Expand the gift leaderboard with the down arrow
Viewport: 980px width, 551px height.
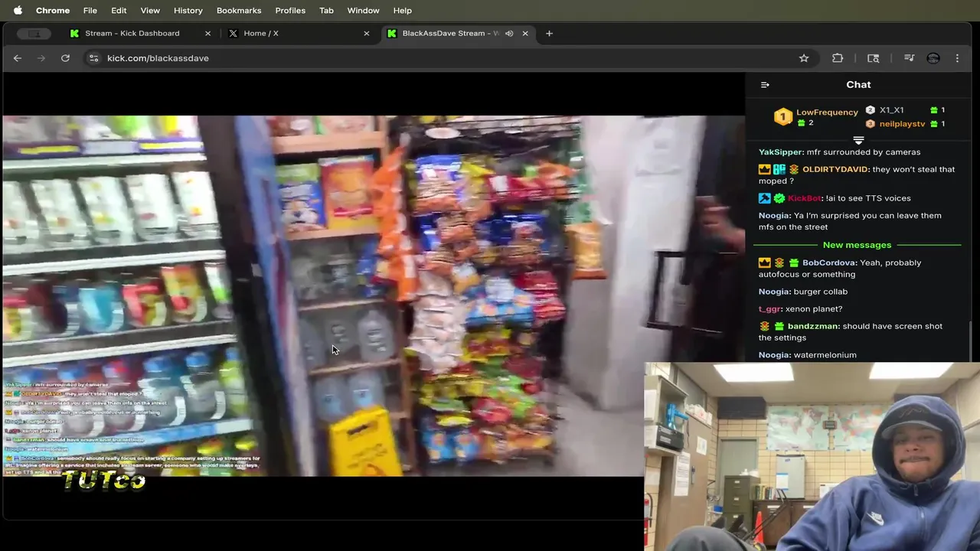(858, 140)
